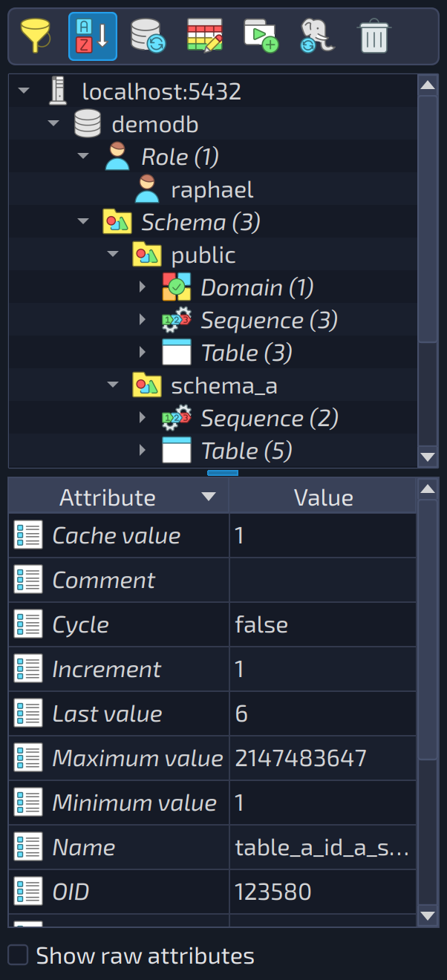The width and height of the screenshot is (447, 980).
Task: Click the Domain (1) puzzle icon
Action: pos(177,287)
